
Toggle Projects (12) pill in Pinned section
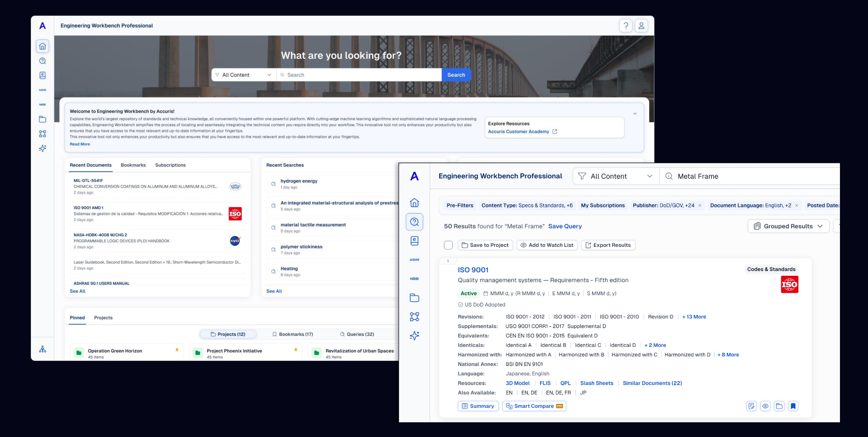pos(228,334)
